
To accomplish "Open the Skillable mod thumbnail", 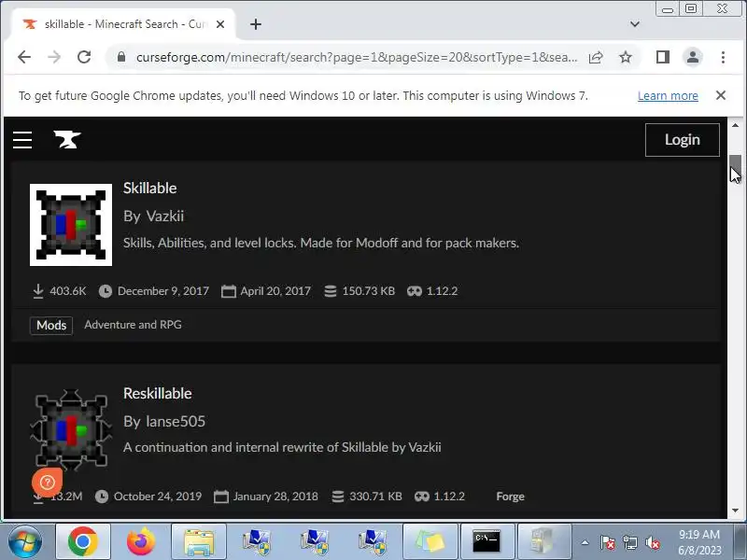I will [x=71, y=225].
